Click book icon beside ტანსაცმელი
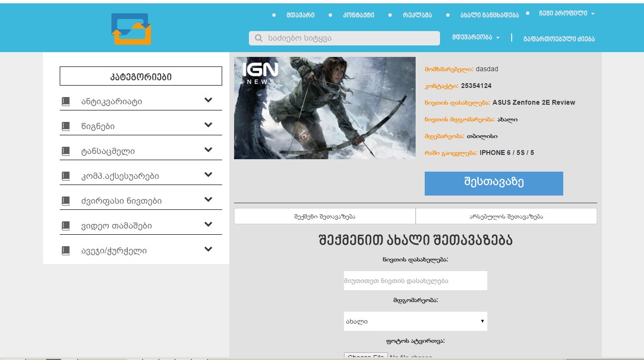Viewport: 644px width, 360px height. click(x=66, y=151)
